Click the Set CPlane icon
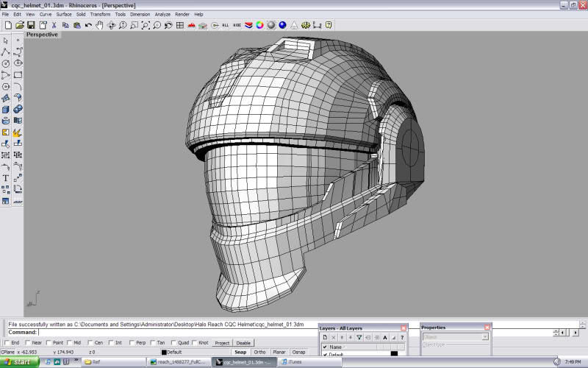Image resolution: width=588 pixels, height=368 pixels. pyautogui.click(x=203, y=25)
